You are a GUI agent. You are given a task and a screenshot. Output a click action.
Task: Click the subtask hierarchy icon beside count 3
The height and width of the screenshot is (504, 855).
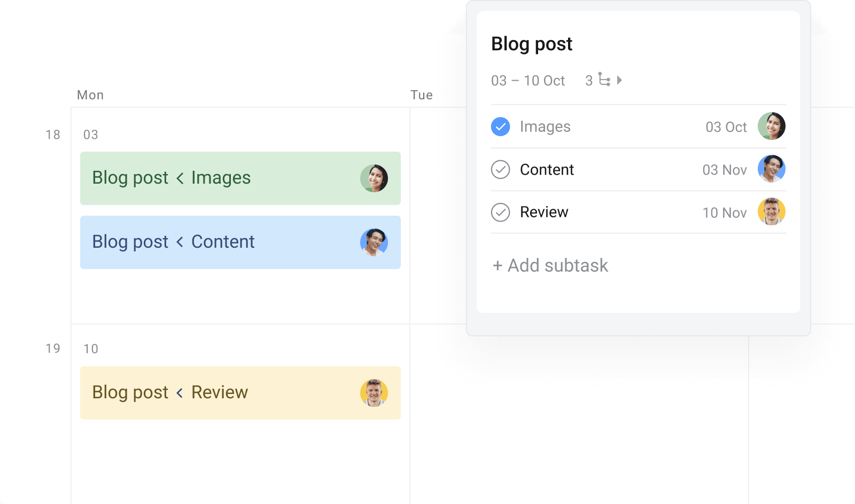[604, 80]
